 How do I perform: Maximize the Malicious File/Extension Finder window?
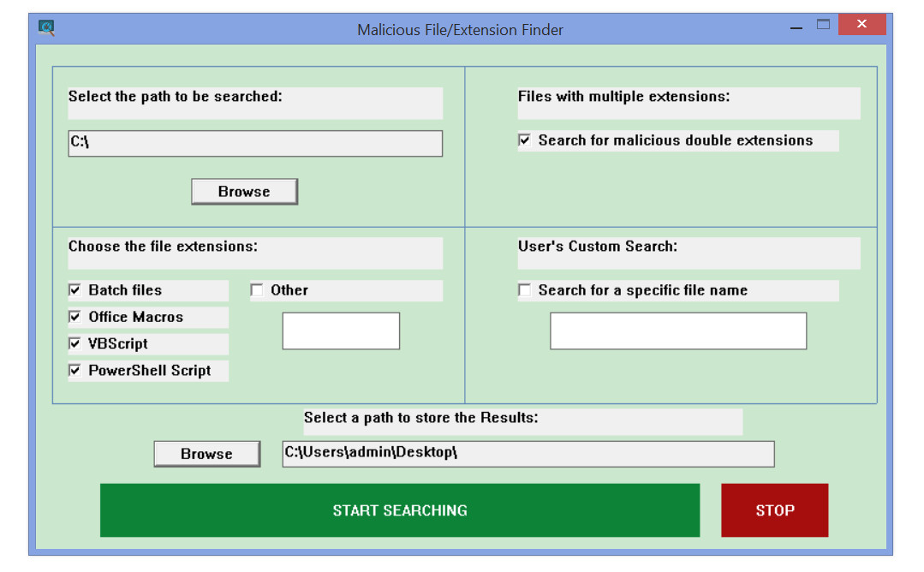823,25
